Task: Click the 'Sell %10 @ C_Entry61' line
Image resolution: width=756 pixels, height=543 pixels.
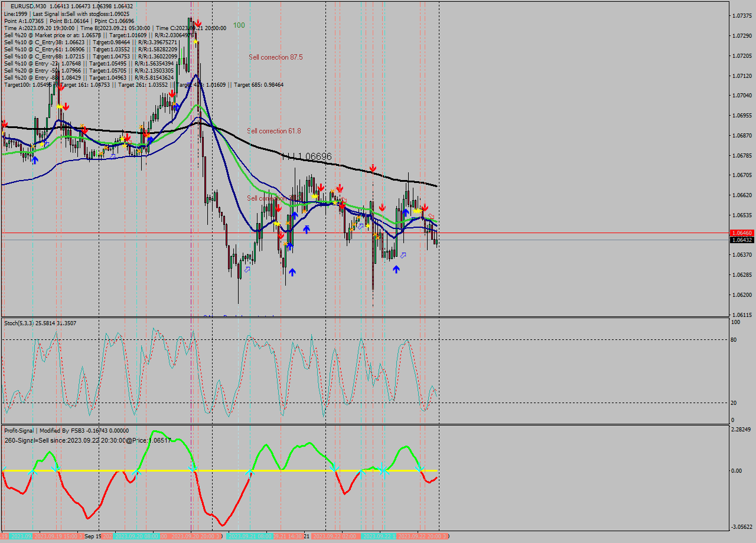Action: point(91,49)
